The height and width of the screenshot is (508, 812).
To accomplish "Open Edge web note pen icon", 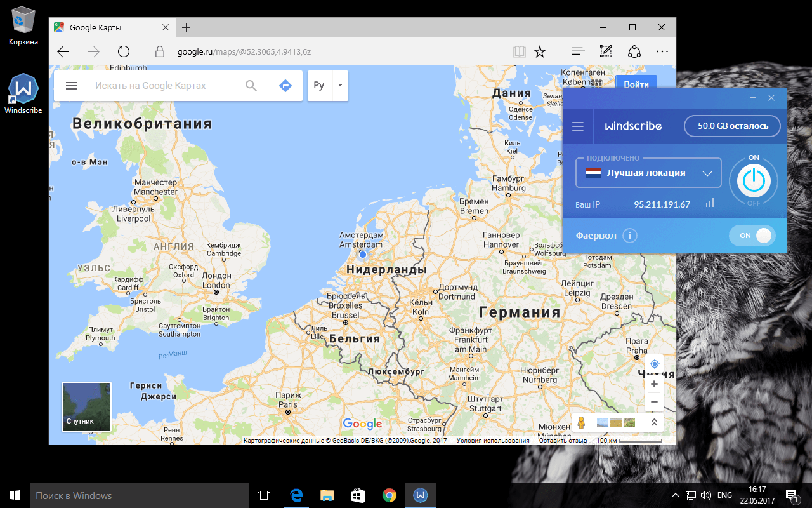I will click(606, 52).
